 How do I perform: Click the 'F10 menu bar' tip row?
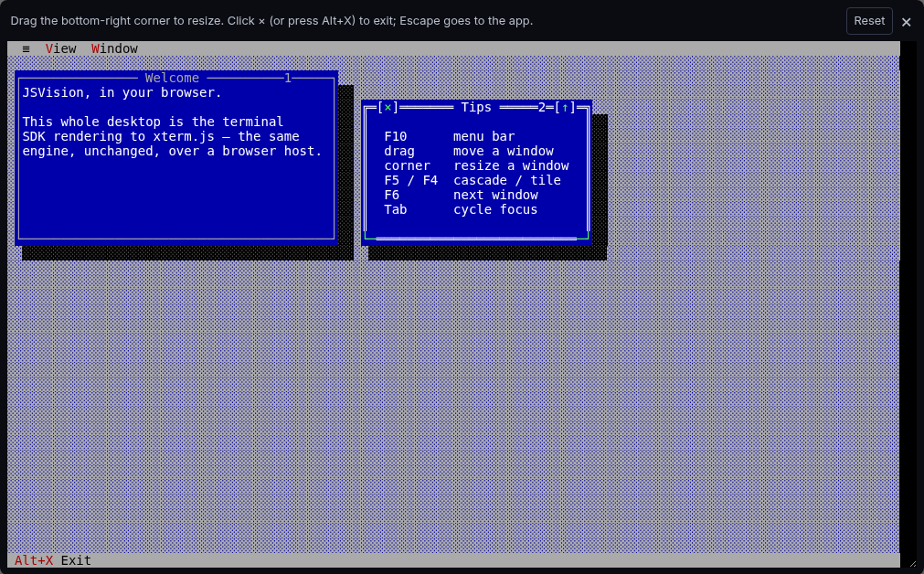450,137
